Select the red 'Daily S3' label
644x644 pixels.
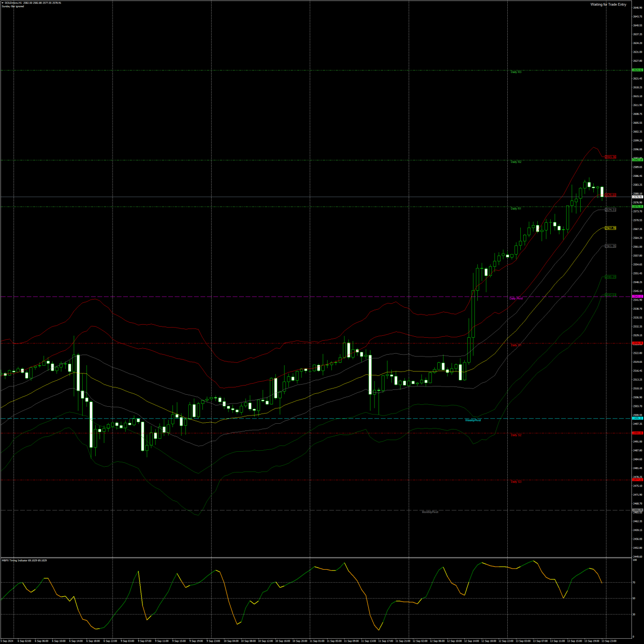tap(516, 482)
